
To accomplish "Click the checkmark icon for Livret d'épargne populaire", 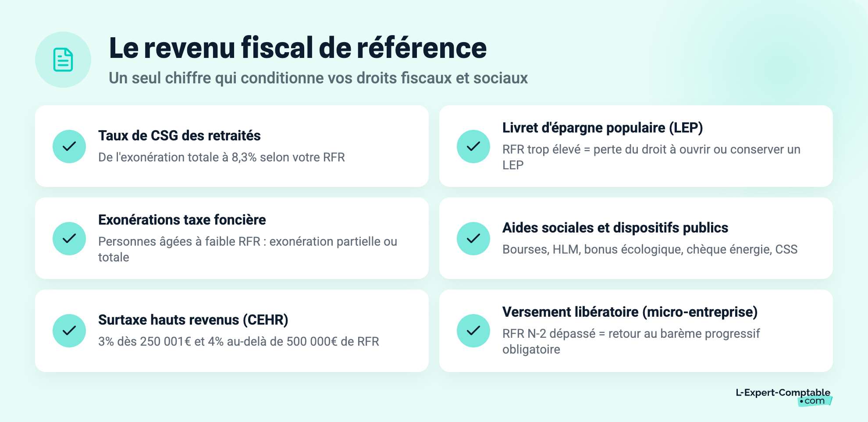I will [x=473, y=147].
